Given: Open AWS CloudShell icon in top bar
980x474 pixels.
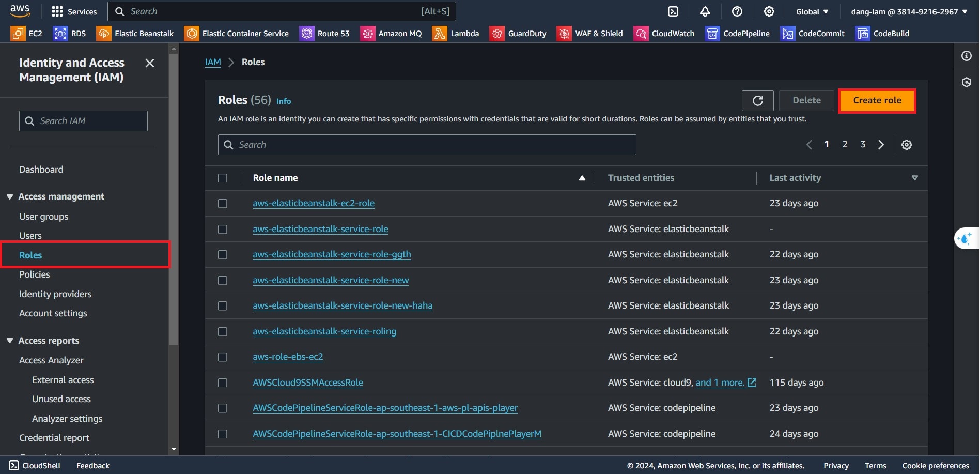Looking at the screenshot, I should 673,11.
